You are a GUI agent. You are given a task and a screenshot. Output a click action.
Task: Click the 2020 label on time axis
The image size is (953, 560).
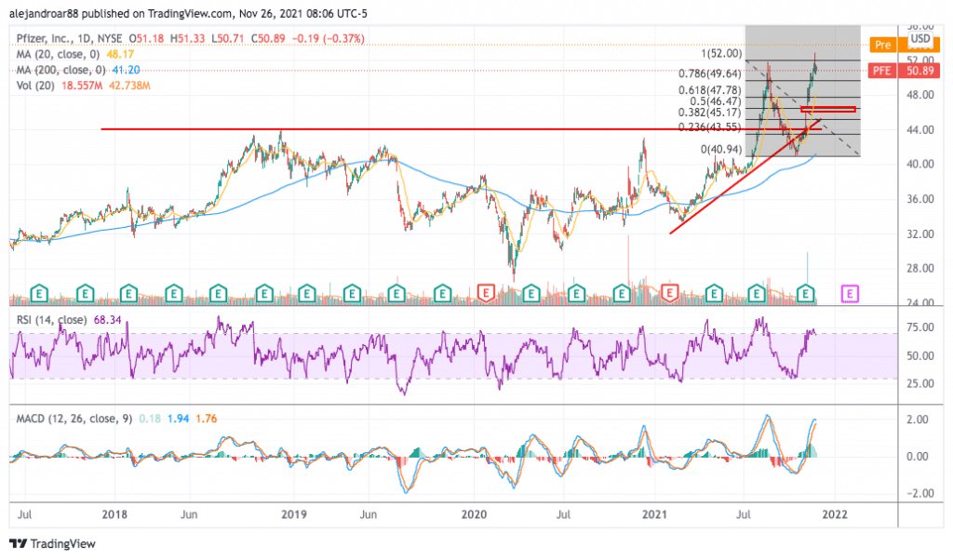click(474, 514)
